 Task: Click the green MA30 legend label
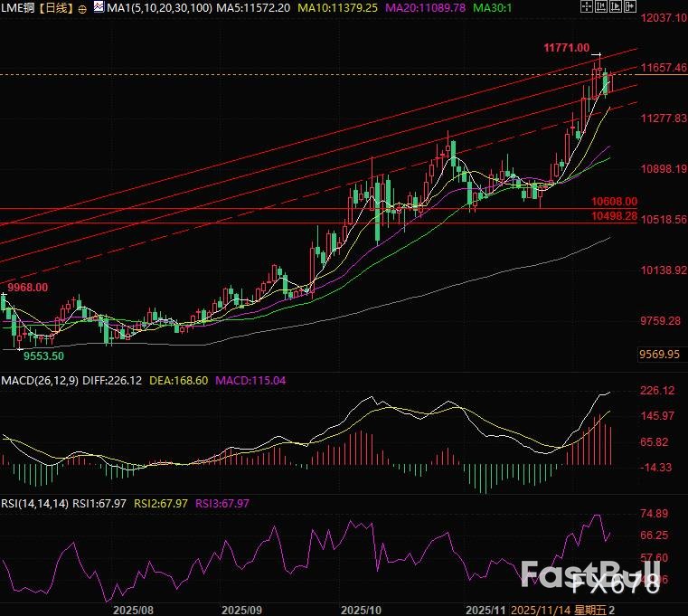[495, 8]
